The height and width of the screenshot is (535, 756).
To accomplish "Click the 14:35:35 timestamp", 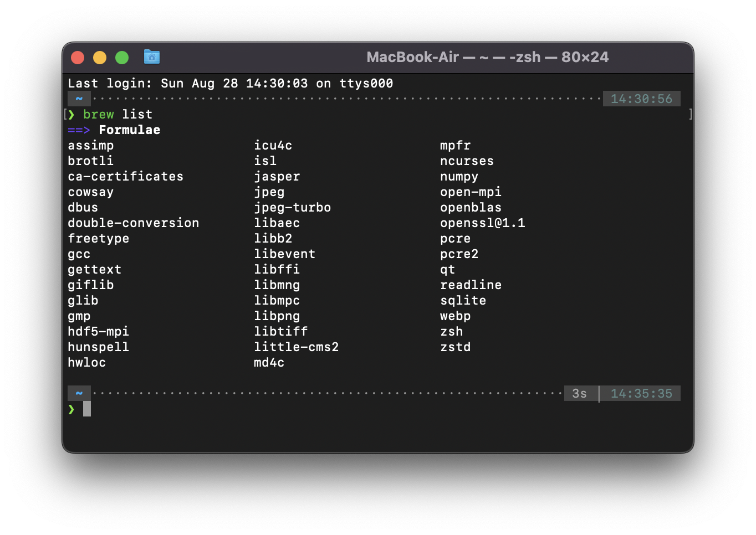I will [x=641, y=394].
